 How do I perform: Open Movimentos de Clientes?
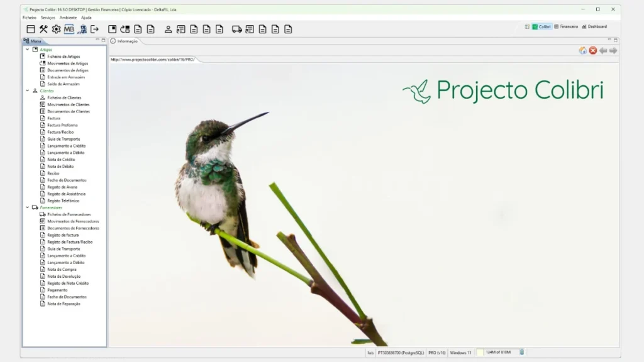68,105
